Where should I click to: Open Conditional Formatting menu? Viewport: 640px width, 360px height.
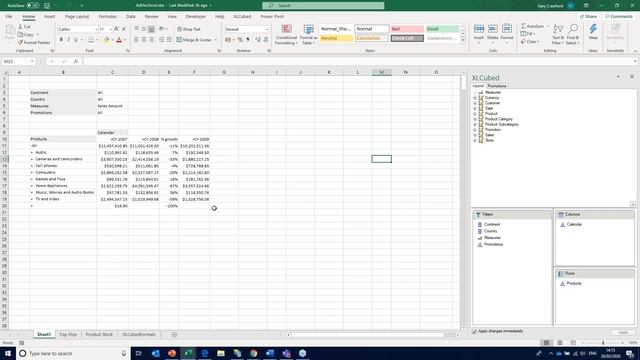(x=287, y=35)
